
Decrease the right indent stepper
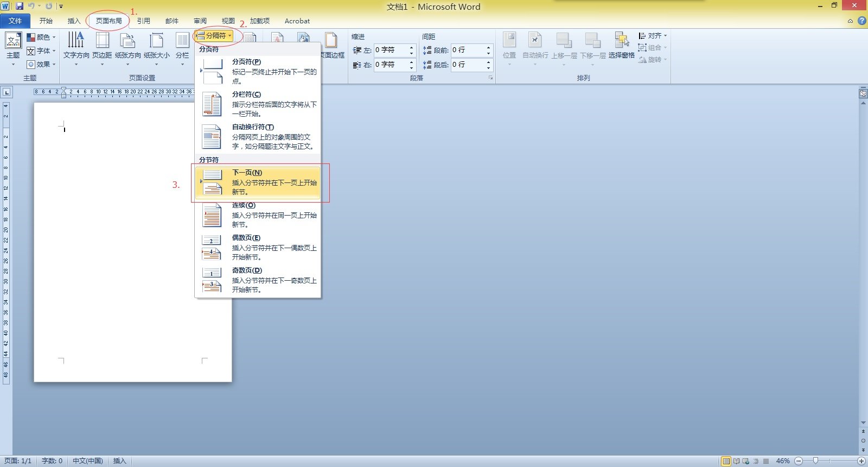412,68
